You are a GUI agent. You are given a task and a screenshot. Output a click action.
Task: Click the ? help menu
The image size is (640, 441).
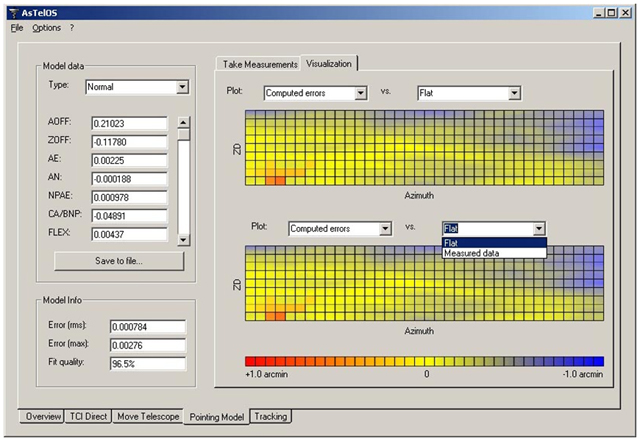click(72, 28)
